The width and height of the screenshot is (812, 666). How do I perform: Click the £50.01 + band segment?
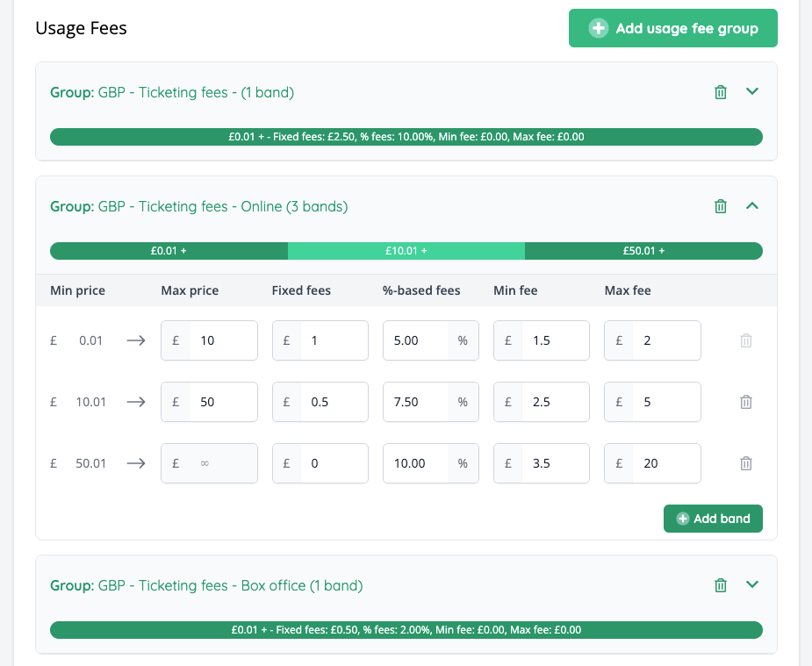643,250
